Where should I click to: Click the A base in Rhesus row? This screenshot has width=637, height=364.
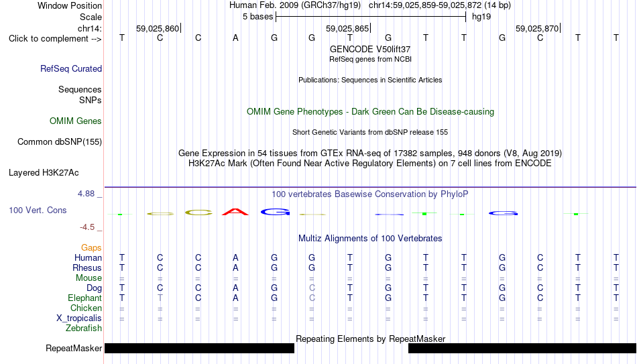point(235,268)
